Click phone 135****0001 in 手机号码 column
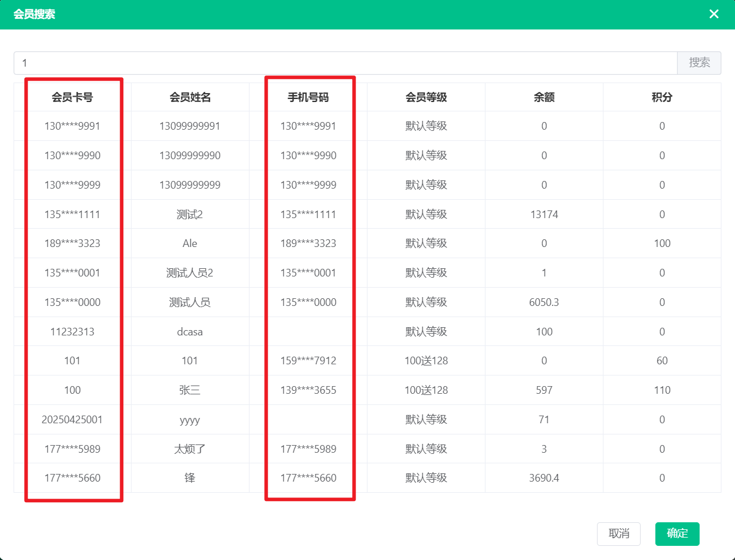The width and height of the screenshot is (735, 560). 308,273
